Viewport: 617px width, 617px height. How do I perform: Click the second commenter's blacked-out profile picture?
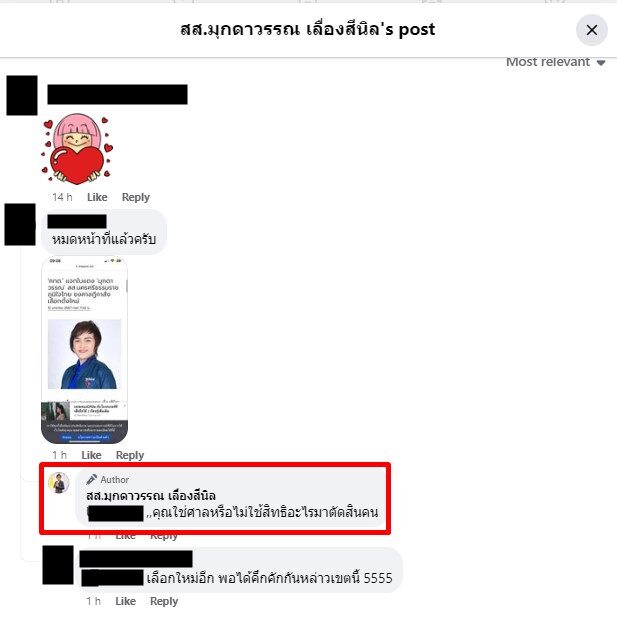tap(20, 224)
